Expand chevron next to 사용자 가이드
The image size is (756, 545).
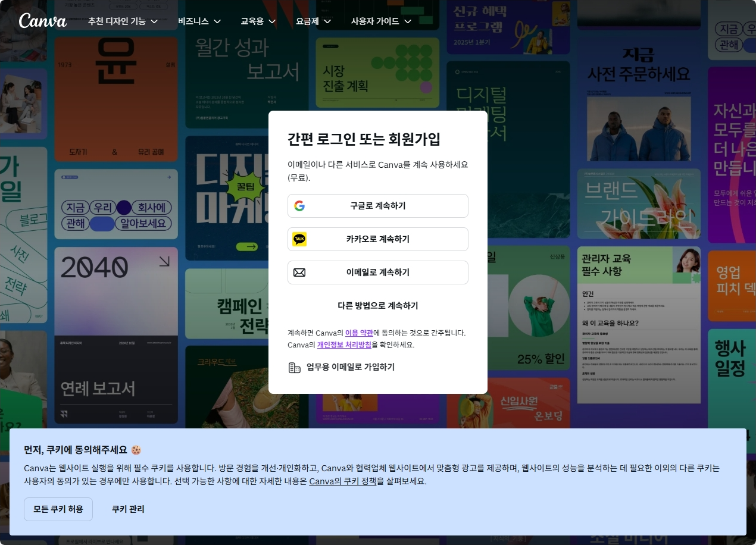pyautogui.click(x=408, y=21)
